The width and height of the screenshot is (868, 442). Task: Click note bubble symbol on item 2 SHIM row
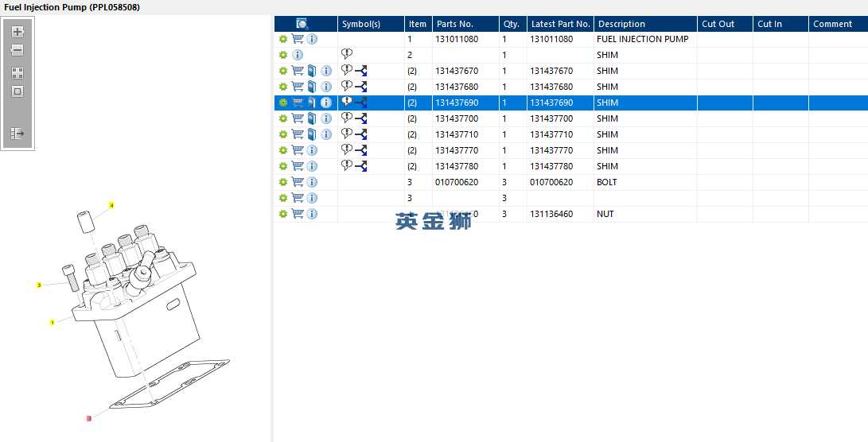pyautogui.click(x=347, y=54)
